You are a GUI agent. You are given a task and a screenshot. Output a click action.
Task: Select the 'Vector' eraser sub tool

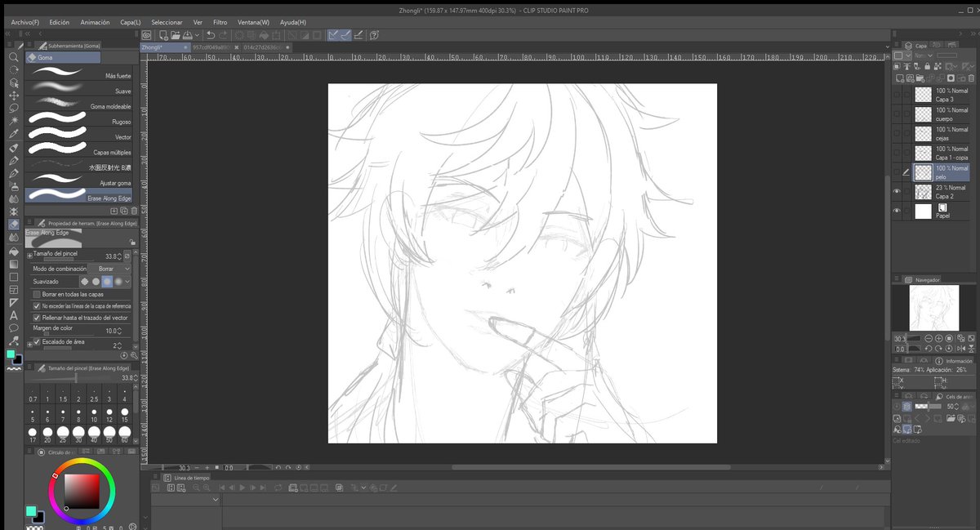[79, 136]
